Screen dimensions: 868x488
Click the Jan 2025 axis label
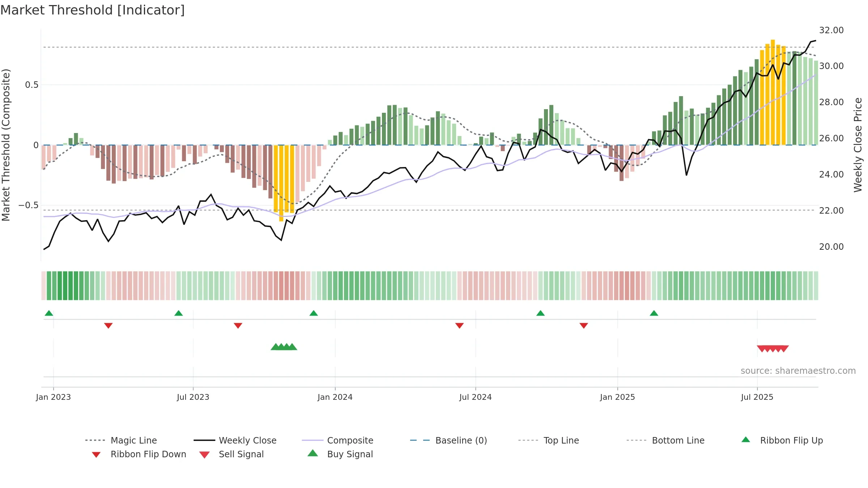[617, 397]
